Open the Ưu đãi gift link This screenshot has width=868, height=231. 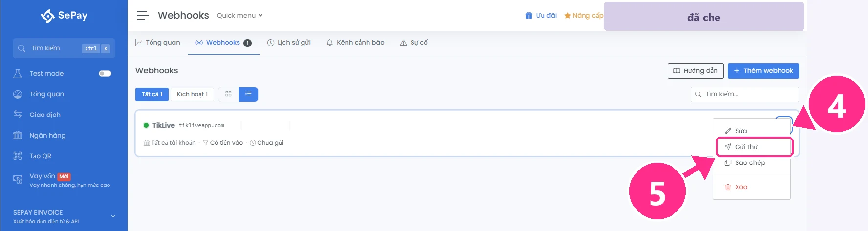pos(541,16)
